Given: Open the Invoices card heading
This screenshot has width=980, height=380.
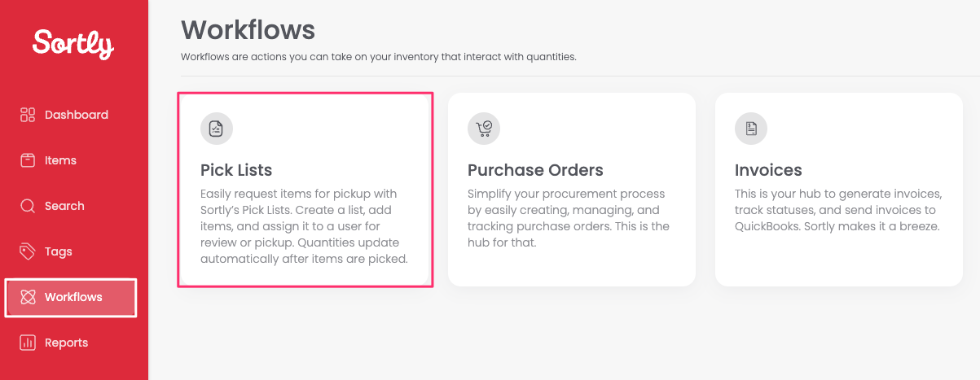Looking at the screenshot, I should tap(768, 170).
